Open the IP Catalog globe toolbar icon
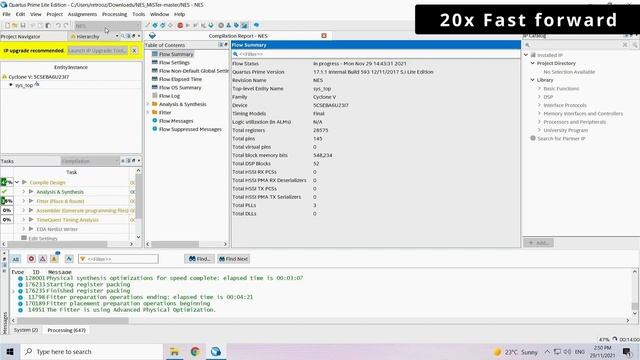This screenshot has height=360, width=640. [256, 25]
